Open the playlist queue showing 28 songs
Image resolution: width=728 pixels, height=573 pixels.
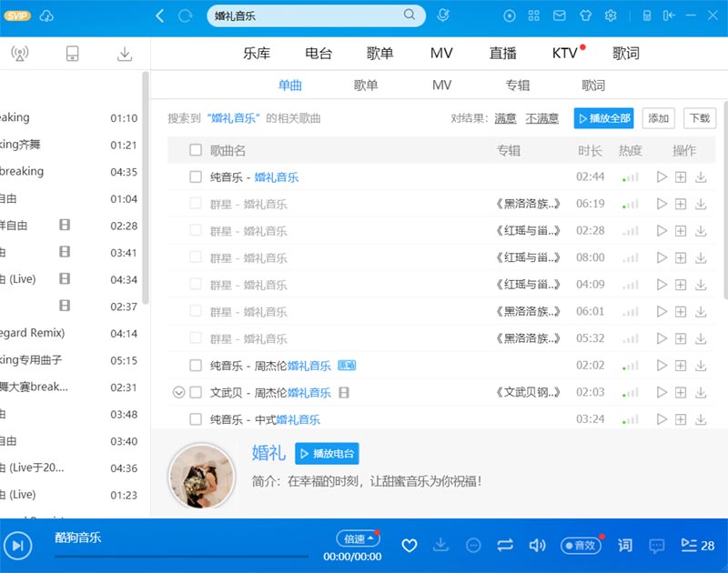(x=698, y=545)
